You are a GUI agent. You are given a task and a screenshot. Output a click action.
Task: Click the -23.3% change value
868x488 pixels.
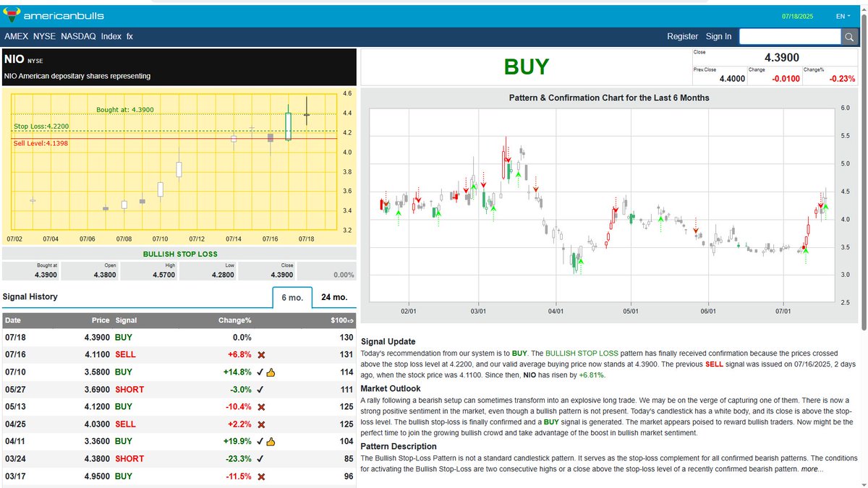tap(237, 458)
